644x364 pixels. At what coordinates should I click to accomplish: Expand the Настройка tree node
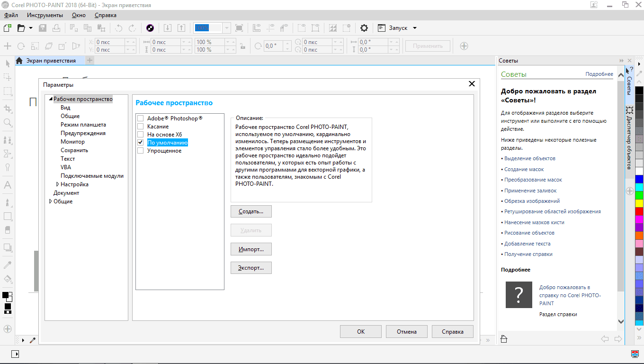57,184
